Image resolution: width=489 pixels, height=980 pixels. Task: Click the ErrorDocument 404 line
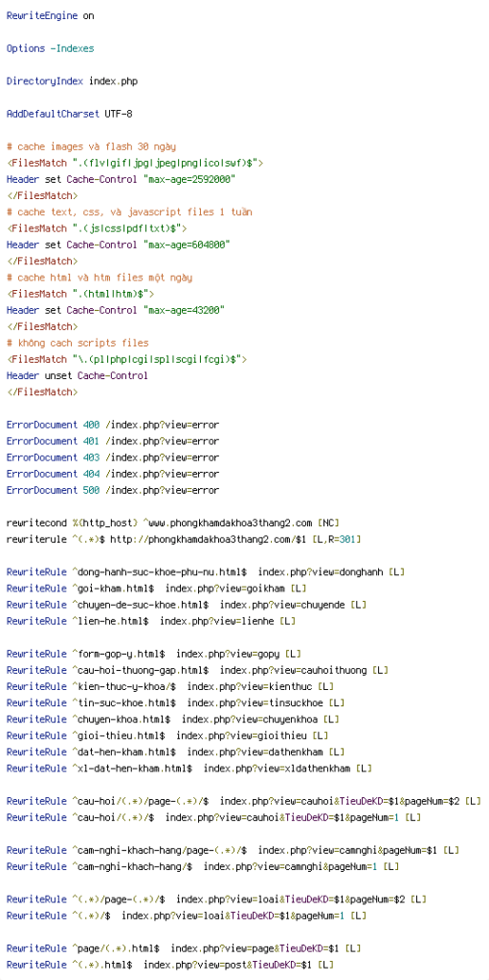pos(113,474)
